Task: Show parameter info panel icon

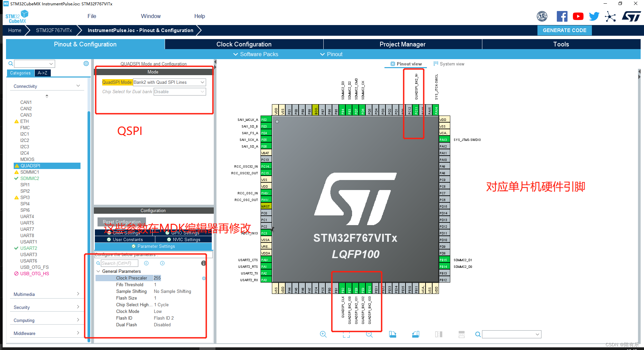Action: (x=203, y=263)
